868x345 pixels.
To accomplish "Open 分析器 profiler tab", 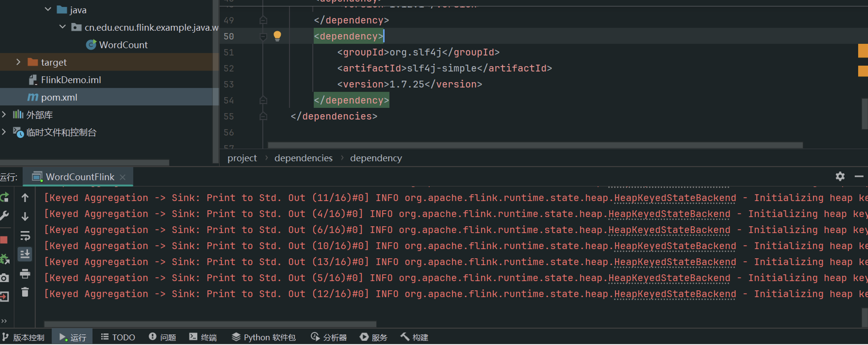I will coord(329,337).
